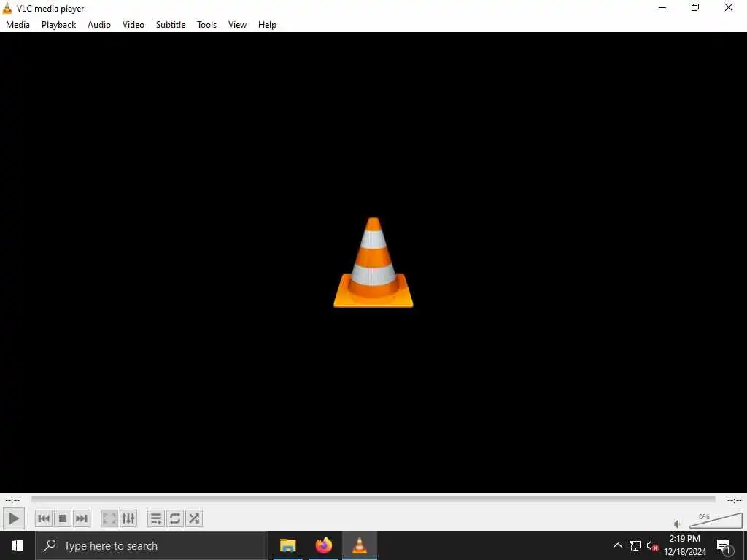
Task: Open the Help menu
Action: click(x=267, y=25)
